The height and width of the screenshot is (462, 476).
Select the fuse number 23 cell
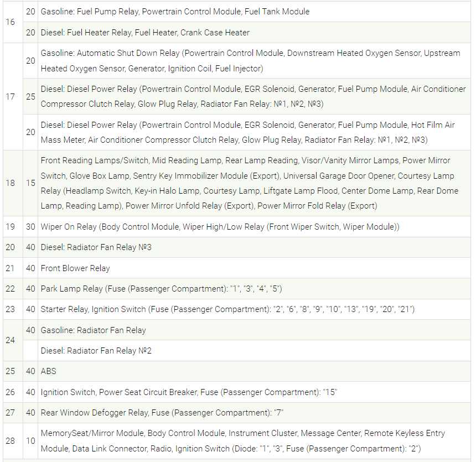(13, 309)
